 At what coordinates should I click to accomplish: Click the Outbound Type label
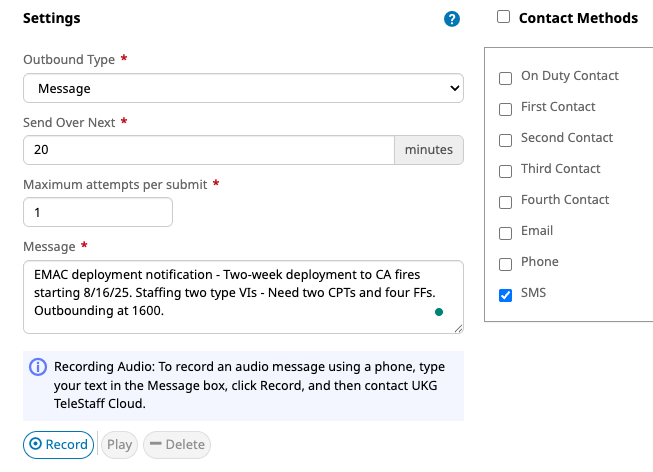click(x=69, y=60)
